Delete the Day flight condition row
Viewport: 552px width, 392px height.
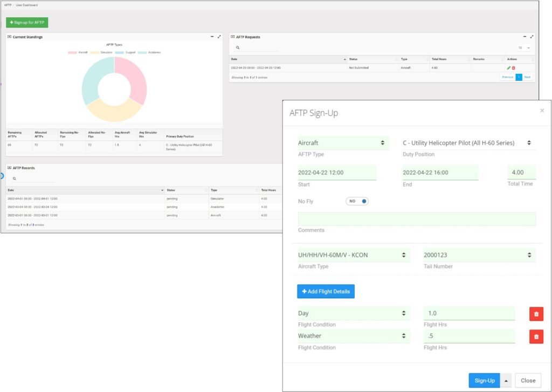point(536,314)
